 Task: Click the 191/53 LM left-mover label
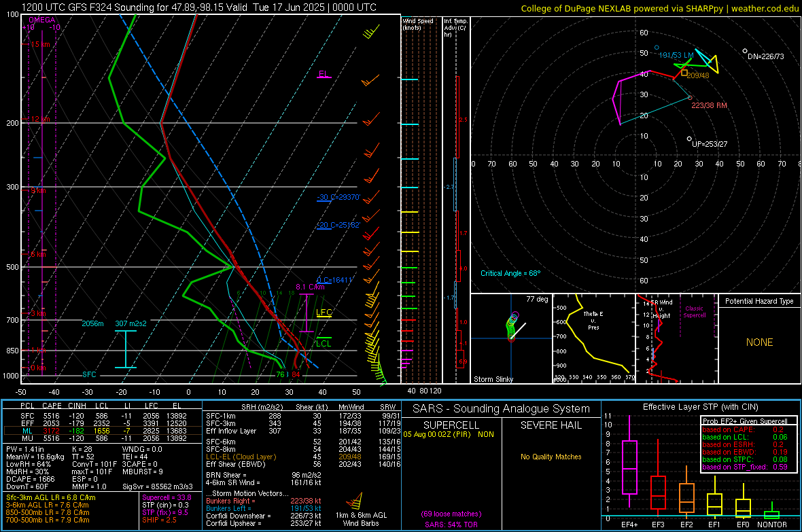(x=676, y=55)
